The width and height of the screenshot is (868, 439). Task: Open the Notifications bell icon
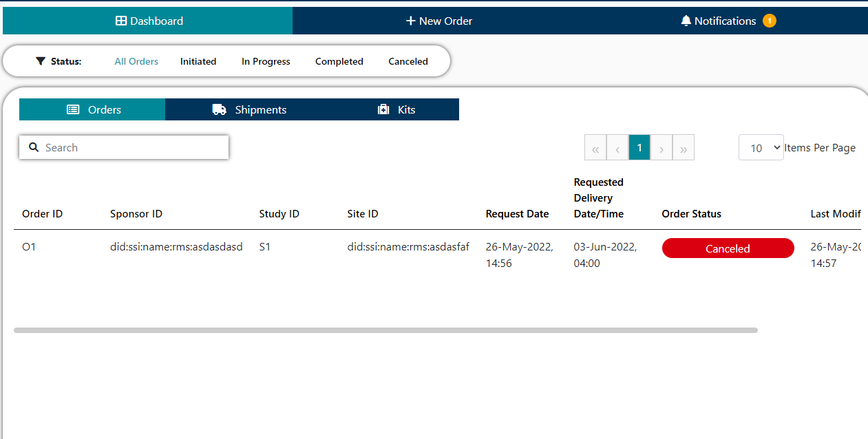point(686,21)
